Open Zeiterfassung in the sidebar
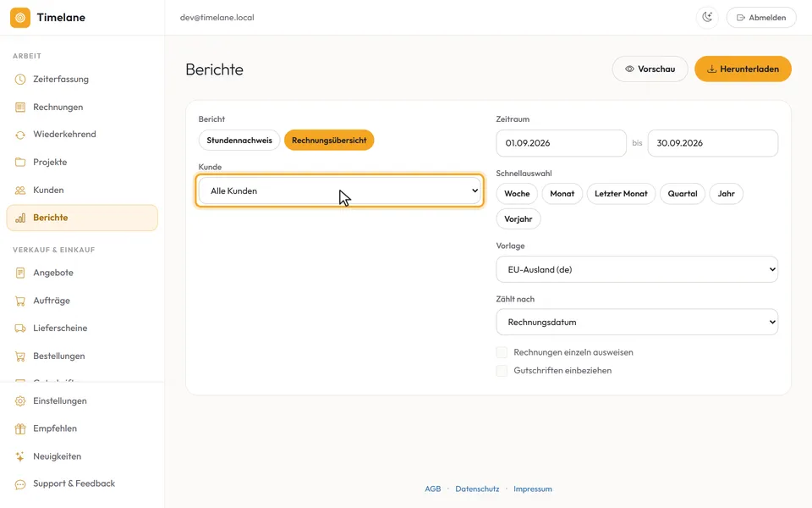This screenshot has height=508, width=812. point(82,80)
